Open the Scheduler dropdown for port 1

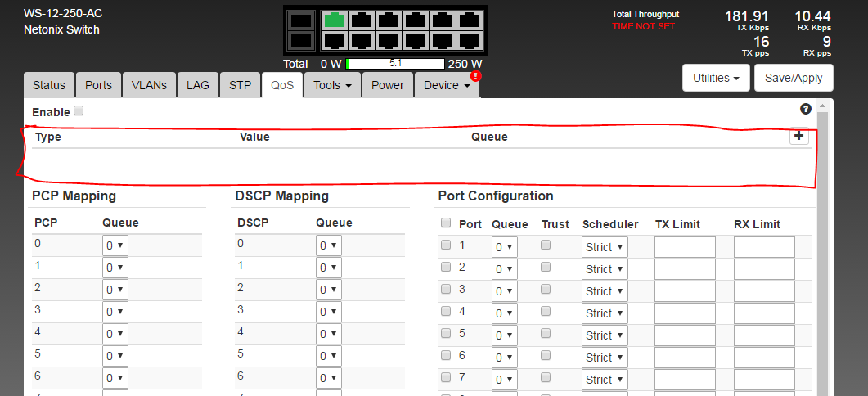[x=605, y=247]
